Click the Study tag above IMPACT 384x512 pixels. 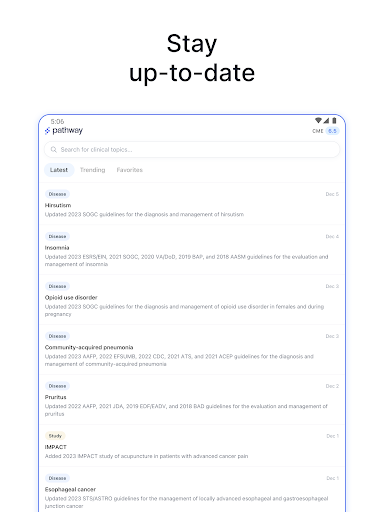(55, 436)
